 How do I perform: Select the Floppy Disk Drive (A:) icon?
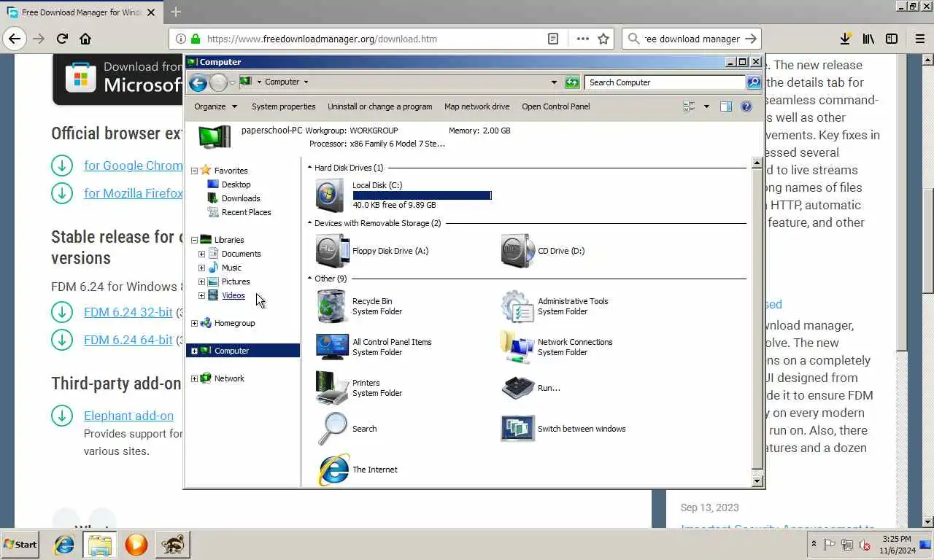click(332, 251)
